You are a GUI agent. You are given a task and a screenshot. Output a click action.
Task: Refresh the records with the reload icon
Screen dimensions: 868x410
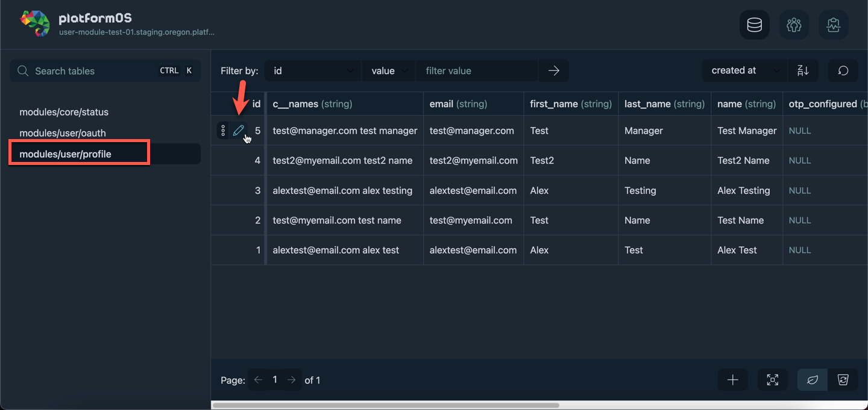[843, 70]
